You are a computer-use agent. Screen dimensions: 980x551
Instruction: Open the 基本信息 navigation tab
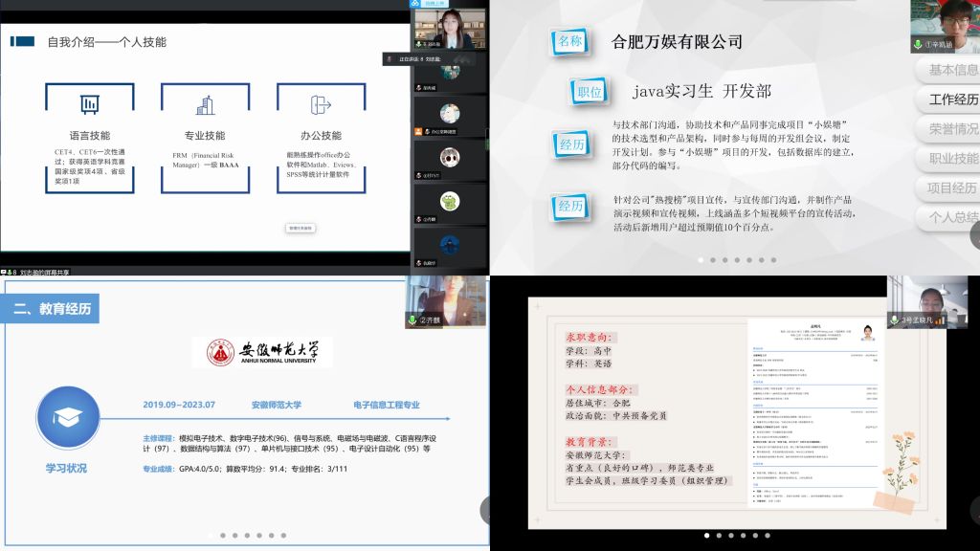click(952, 70)
